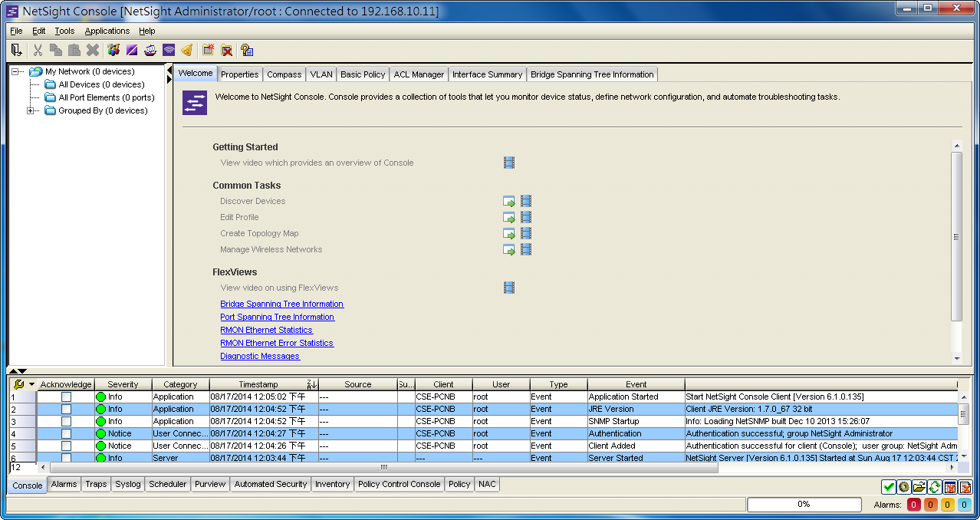Screen dimensions: 980x520
Task: Click the green refresh arrows icon
Action: (x=935, y=486)
